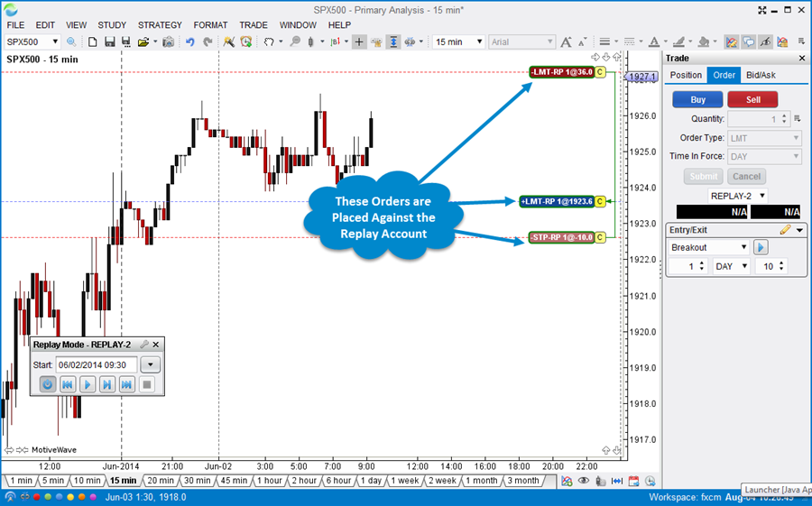Pick the text color swatch A
The image size is (812, 506).
pyautogui.click(x=654, y=42)
